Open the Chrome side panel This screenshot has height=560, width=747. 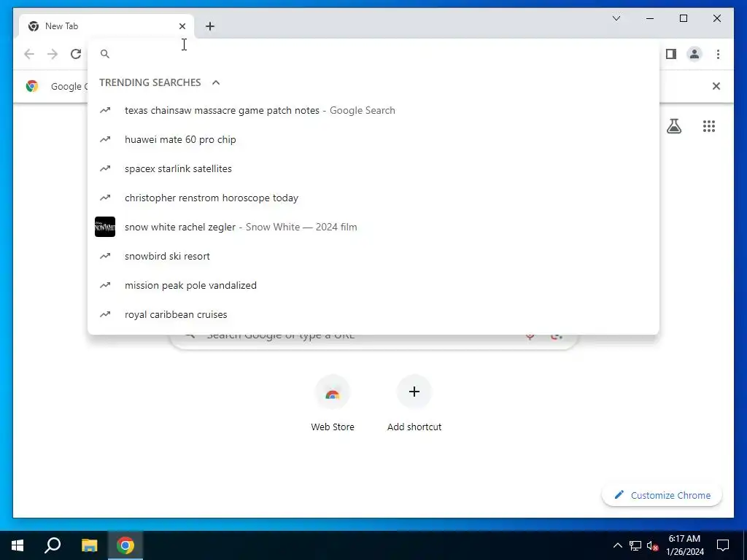point(671,54)
